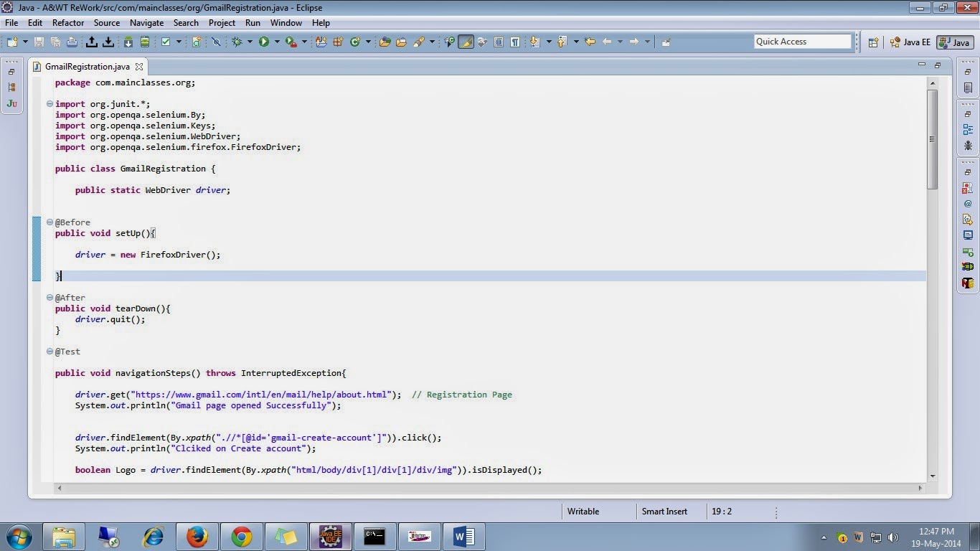The image size is (980, 551).
Task: Toggle the breadcrumb button in toolbar
Action: tap(449, 42)
